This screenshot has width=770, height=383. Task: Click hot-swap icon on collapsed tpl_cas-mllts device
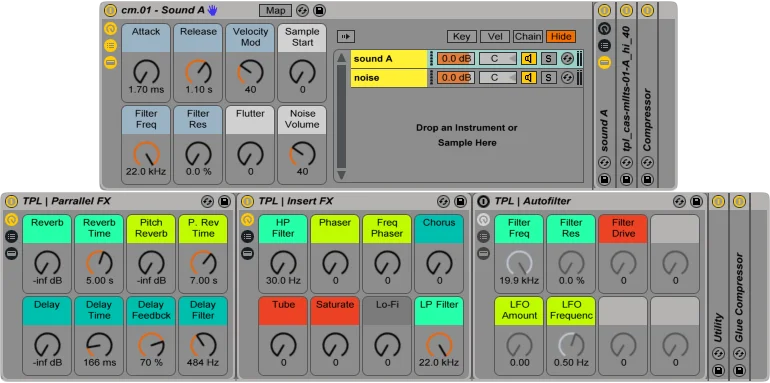(x=626, y=162)
